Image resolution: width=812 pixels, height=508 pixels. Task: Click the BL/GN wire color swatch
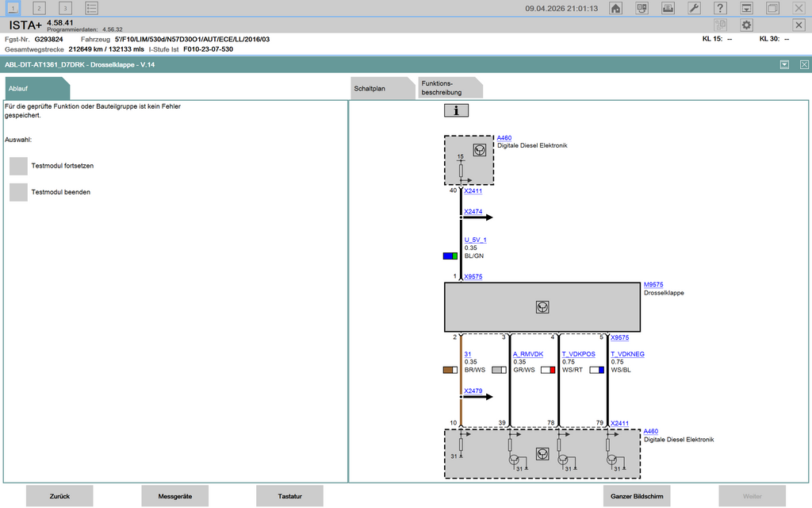point(450,256)
